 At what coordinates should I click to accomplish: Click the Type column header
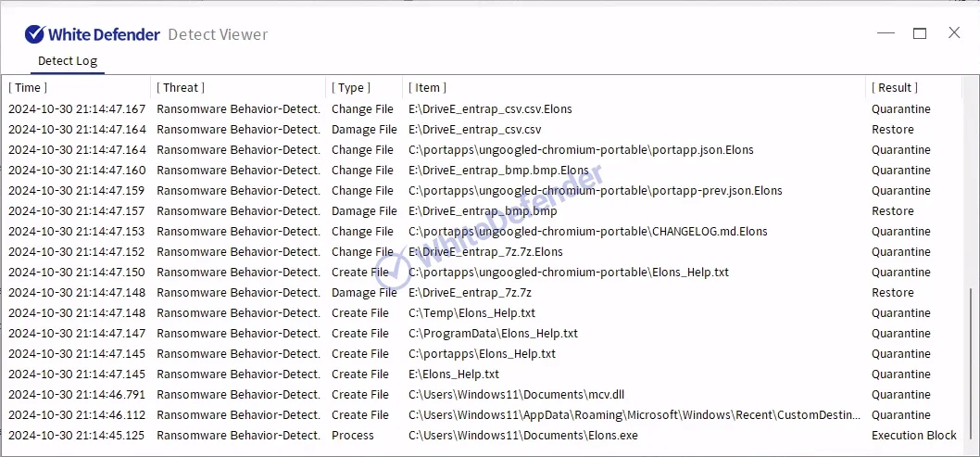[x=351, y=87]
